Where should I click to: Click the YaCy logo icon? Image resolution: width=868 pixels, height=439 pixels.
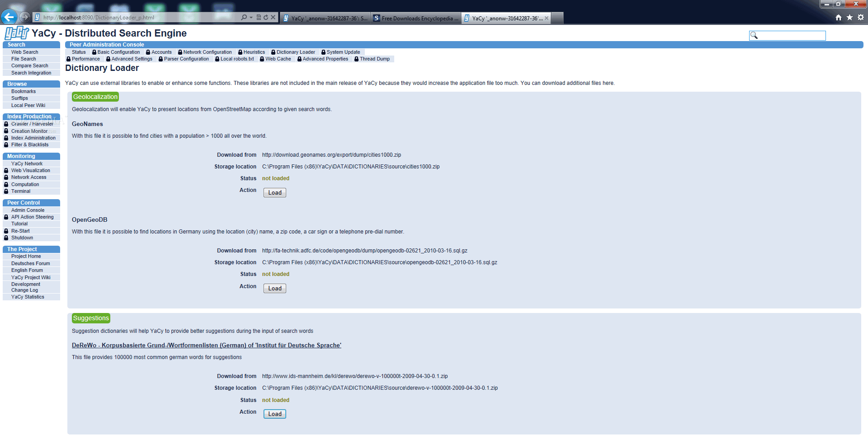pos(17,33)
